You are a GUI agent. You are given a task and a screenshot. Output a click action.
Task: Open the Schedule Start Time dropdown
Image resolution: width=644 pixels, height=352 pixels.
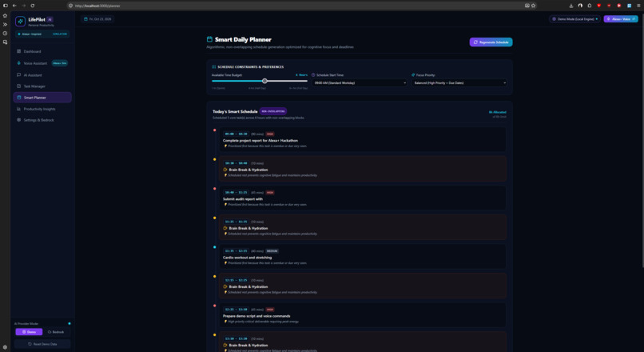click(x=360, y=83)
